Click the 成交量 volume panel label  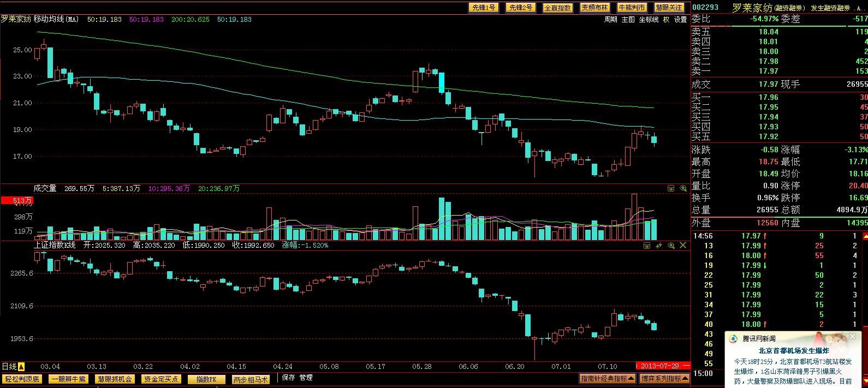coord(45,188)
